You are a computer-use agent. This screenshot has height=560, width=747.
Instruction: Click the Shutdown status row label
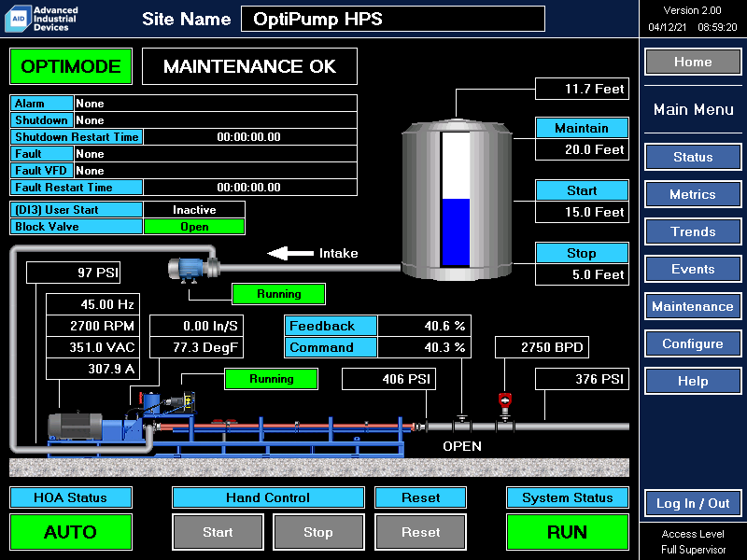[42, 120]
